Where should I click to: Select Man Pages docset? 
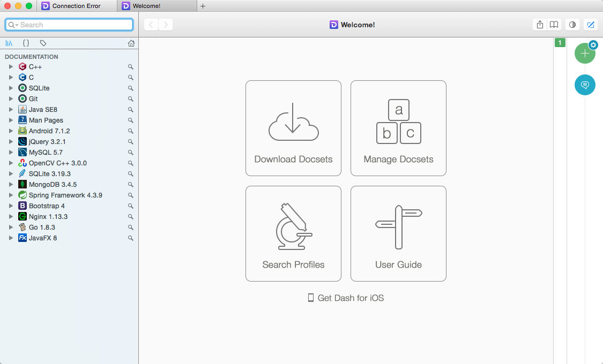tap(69, 120)
